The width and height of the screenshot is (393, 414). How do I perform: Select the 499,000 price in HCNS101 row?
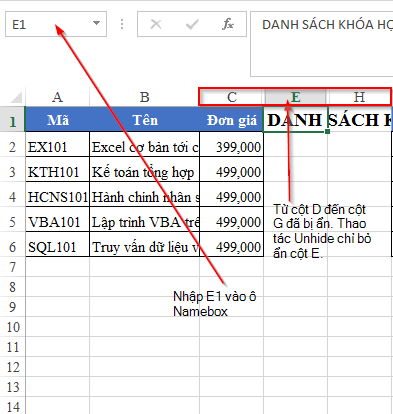(232, 195)
